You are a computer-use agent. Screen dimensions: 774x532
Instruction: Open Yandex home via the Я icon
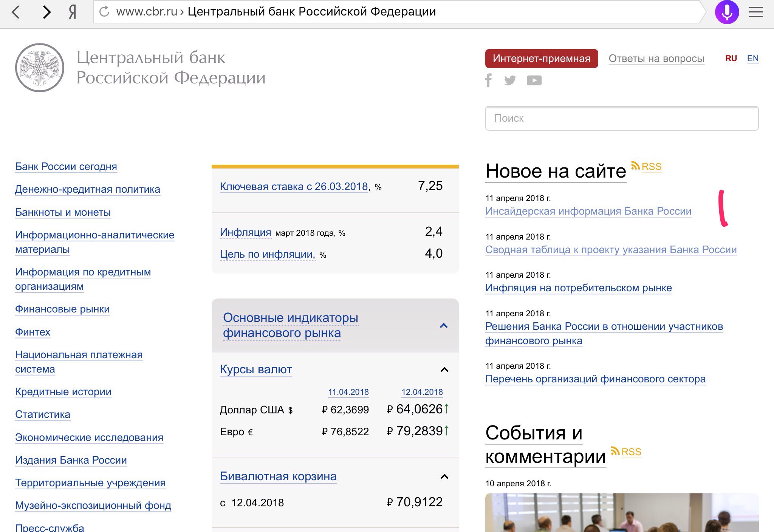pyautogui.click(x=73, y=12)
